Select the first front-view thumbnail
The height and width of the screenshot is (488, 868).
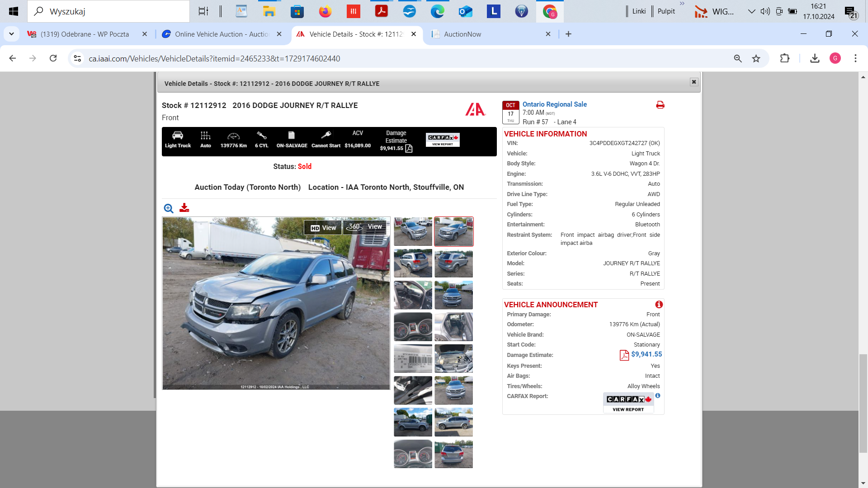pos(413,231)
